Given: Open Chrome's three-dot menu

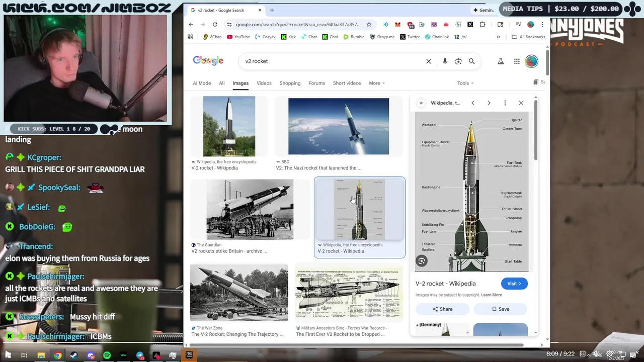Looking at the screenshot, I should tap(542, 24).
